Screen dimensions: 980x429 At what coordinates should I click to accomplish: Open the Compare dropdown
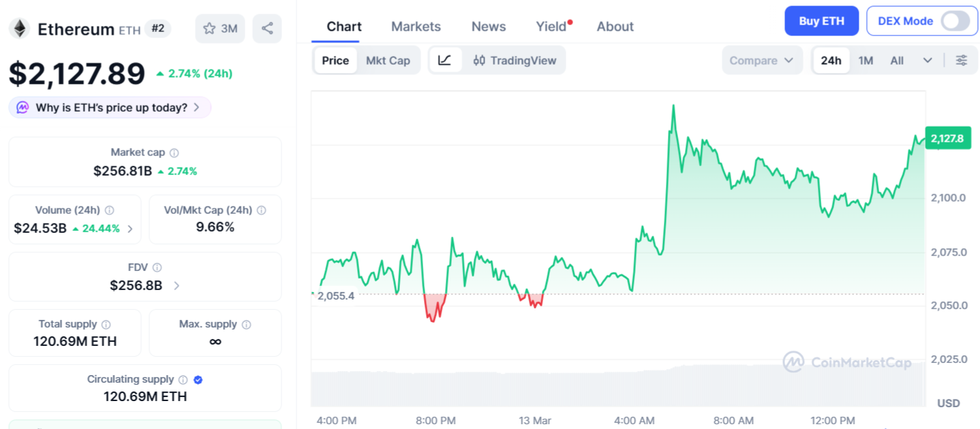tap(762, 60)
